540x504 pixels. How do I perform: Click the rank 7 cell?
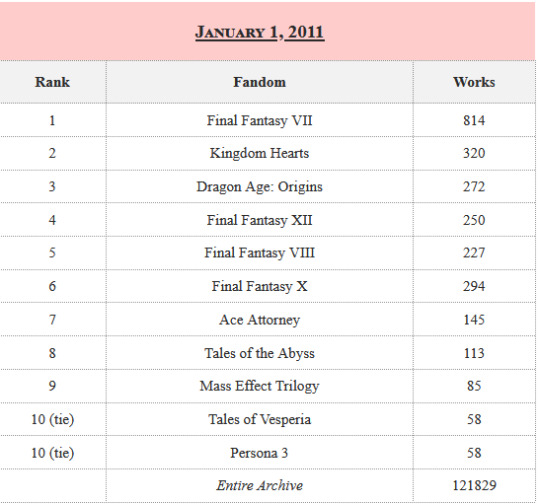pyautogui.click(x=53, y=319)
